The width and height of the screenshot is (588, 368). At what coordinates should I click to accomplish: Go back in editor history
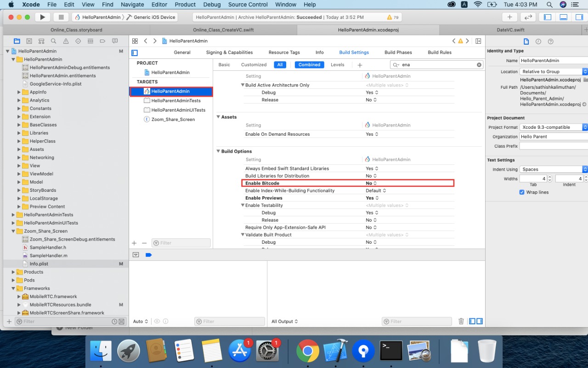[146, 41]
